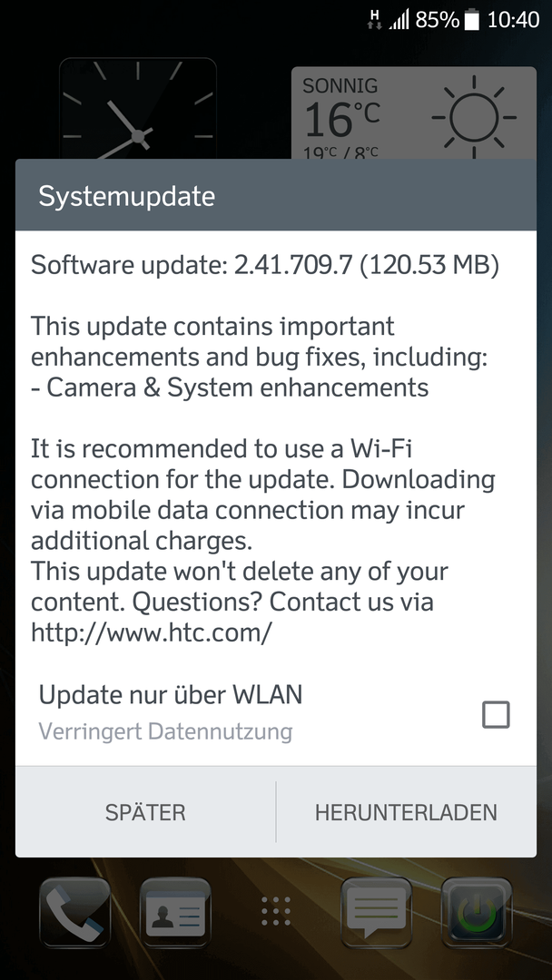Screen dimensions: 552x980
Task: Tap the SPÄTER button
Action: click(x=145, y=812)
